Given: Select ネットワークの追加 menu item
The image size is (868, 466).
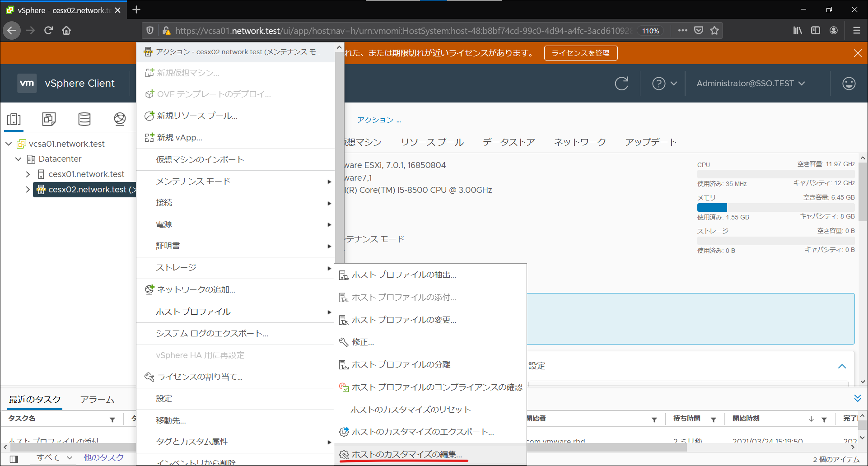Looking at the screenshot, I should pyautogui.click(x=235, y=290).
